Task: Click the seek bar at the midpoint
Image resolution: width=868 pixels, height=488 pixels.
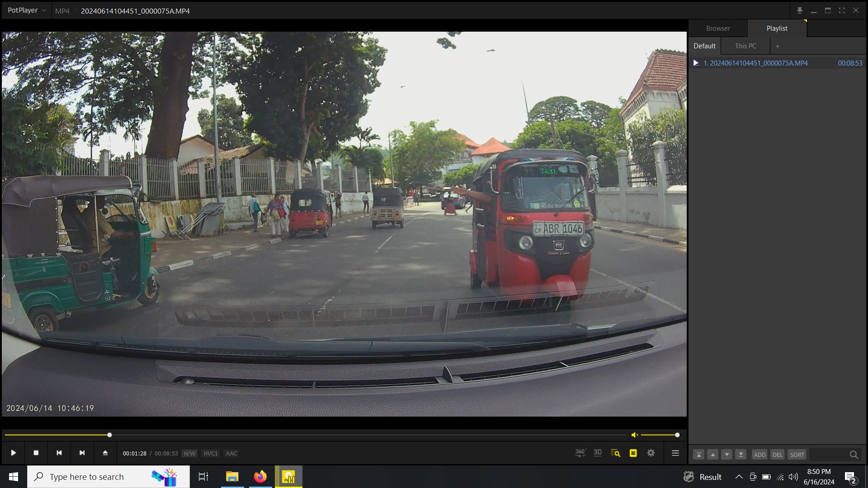Action: pyautogui.click(x=316, y=435)
